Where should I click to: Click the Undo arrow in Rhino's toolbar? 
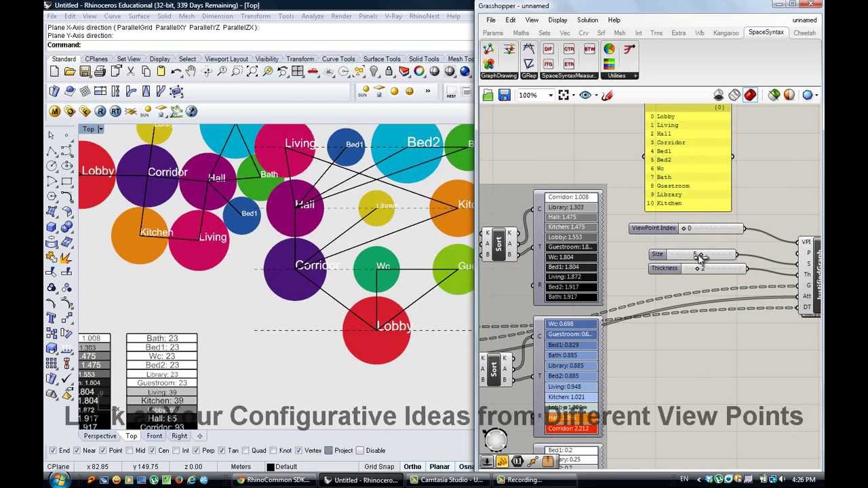(176, 71)
